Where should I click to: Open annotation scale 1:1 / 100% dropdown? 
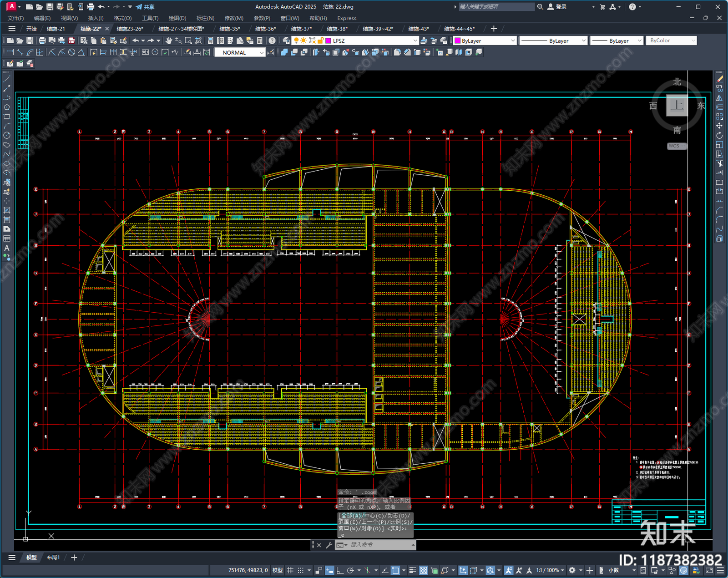(550, 570)
